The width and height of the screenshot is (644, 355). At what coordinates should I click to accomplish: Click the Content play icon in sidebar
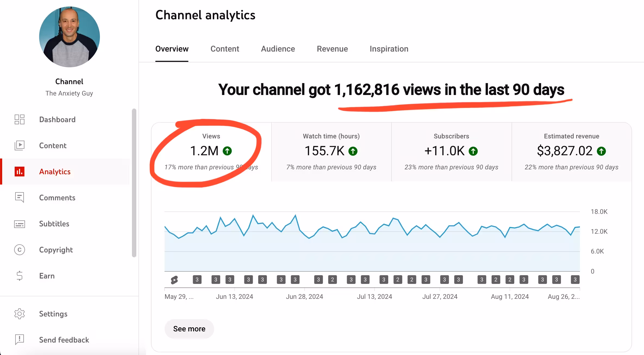click(20, 145)
